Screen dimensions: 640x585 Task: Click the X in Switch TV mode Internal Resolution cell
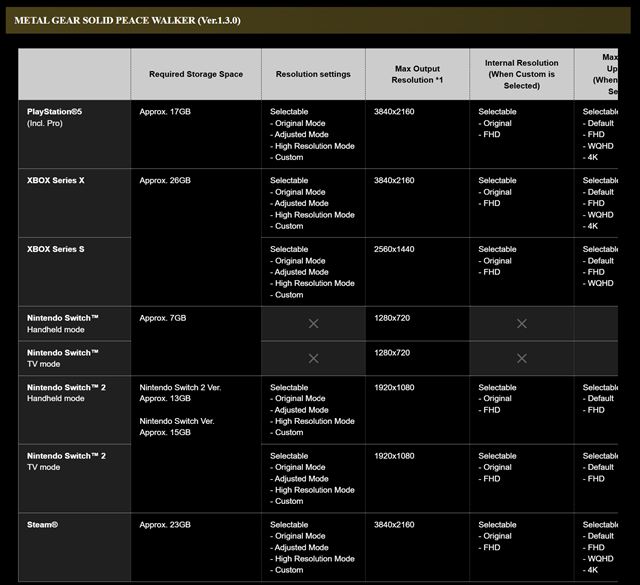(x=522, y=358)
